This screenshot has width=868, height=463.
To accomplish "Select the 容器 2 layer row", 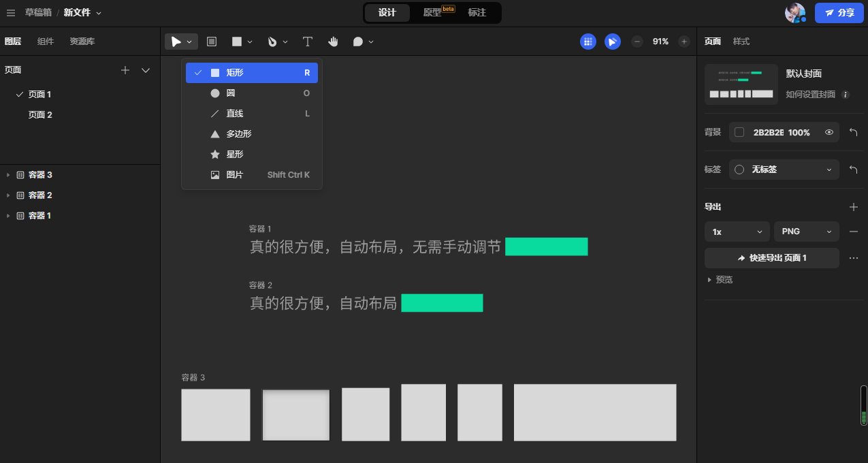I will pyautogui.click(x=80, y=195).
